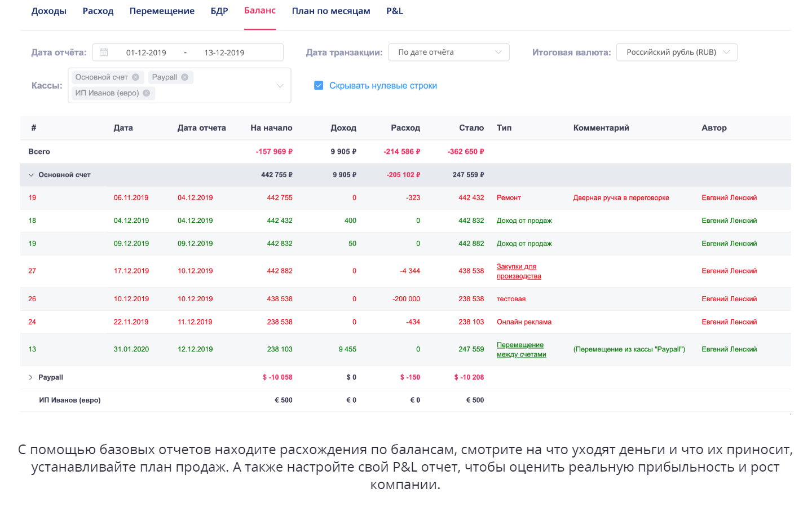Select the Расход tab
The width and height of the screenshot is (812, 506).
tap(98, 11)
